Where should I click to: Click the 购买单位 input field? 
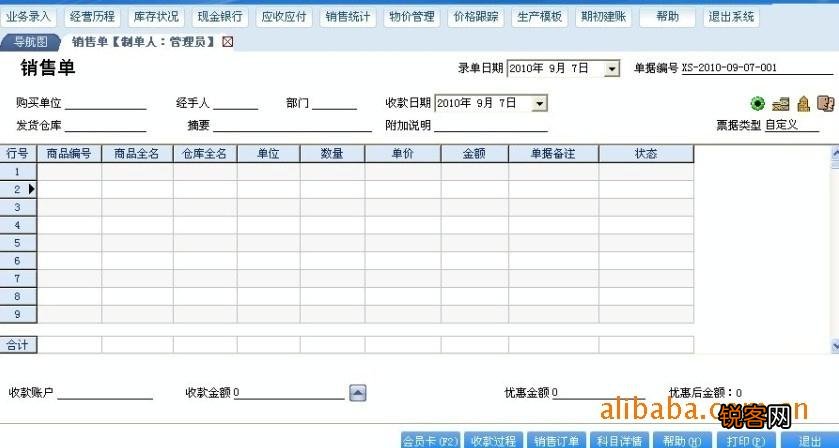[x=106, y=104]
